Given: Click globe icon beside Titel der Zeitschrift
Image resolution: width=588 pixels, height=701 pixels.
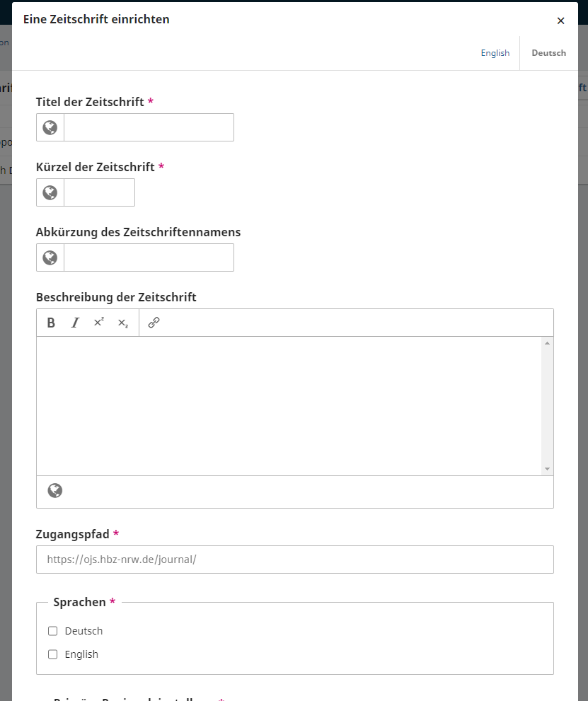Looking at the screenshot, I should [50, 127].
